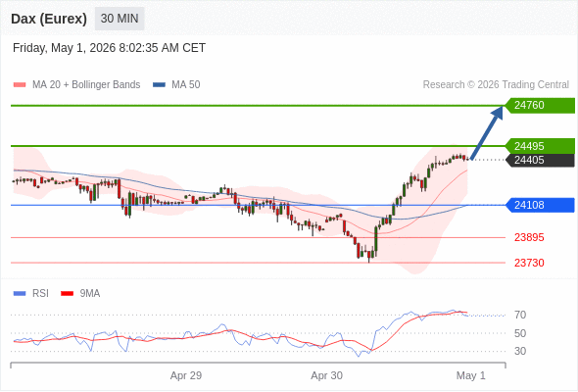Click the Apr 30 time axis label
This screenshot has width=578, height=392.
click(x=326, y=375)
